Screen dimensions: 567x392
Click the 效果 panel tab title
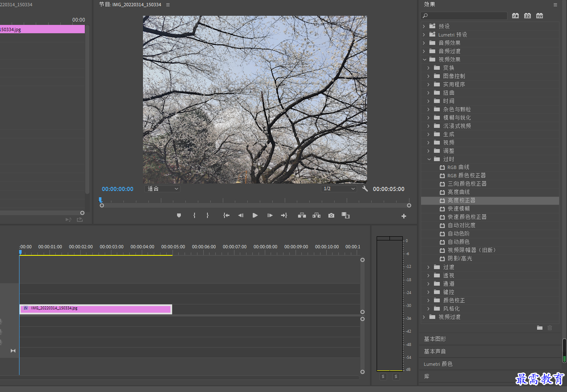pyautogui.click(x=429, y=4)
